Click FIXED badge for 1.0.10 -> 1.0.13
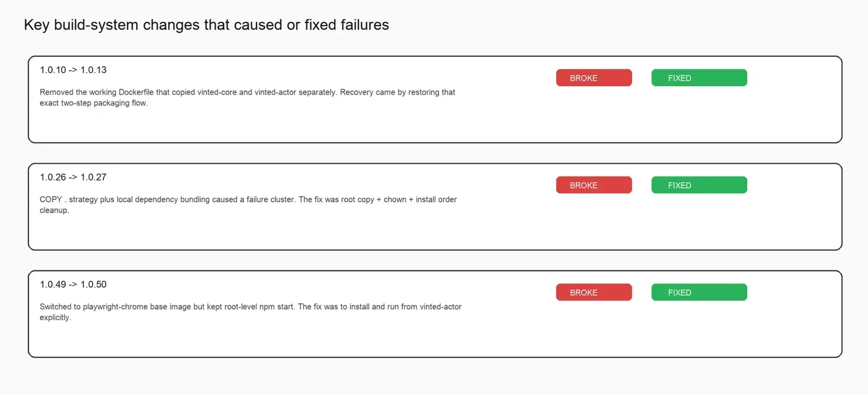This screenshot has width=868, height=395. (x=699, y=78)
